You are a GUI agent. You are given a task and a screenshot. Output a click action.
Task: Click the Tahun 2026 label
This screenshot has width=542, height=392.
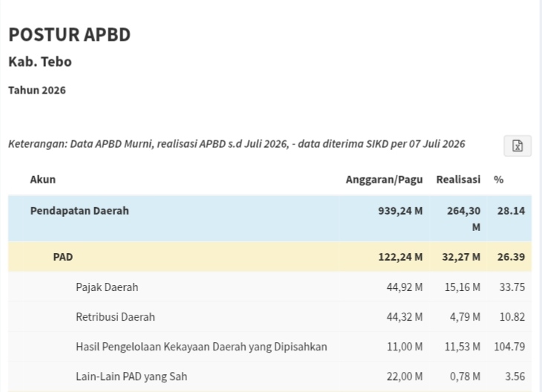coord(37,91)
